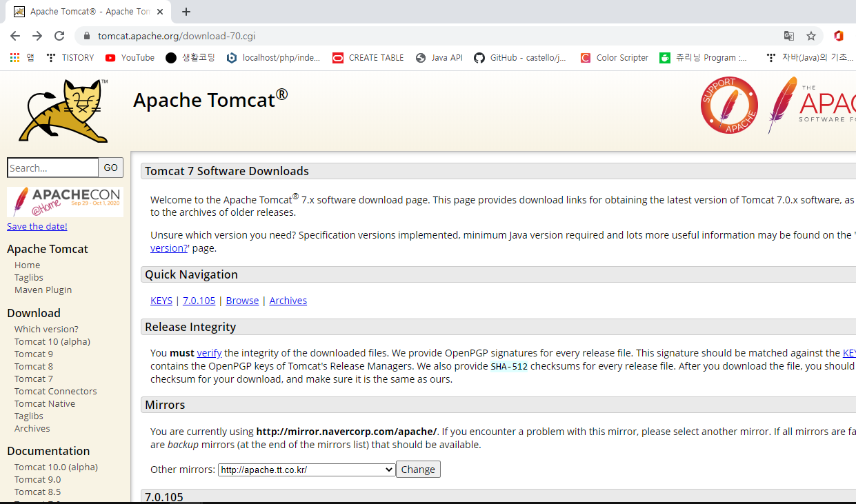856x504 pixels.
Task: Open the Save the date! link
Action: (x=37, y=226)
